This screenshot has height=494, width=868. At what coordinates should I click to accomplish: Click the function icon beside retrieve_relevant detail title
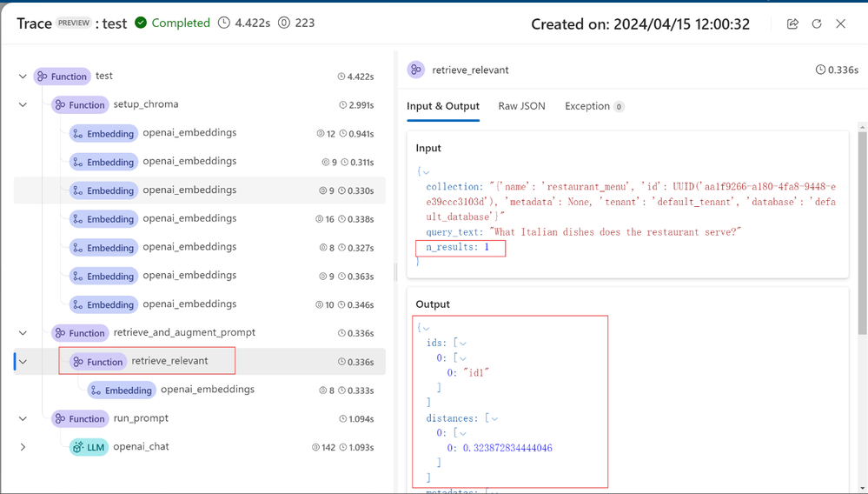(415, 70)
